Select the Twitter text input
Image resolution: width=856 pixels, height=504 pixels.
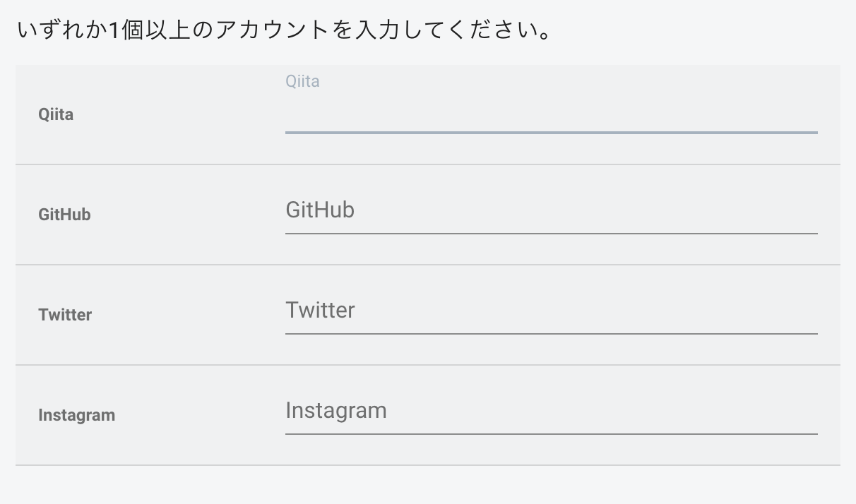click(x=551, y=311)
